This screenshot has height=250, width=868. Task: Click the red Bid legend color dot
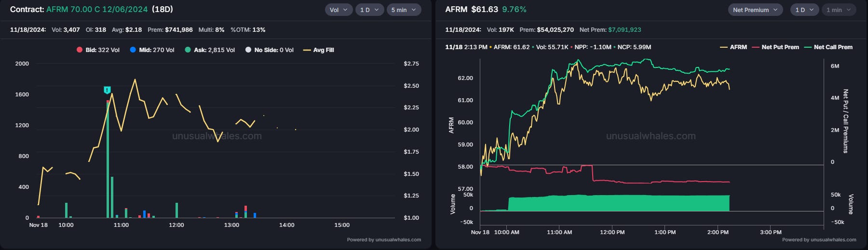80,50
